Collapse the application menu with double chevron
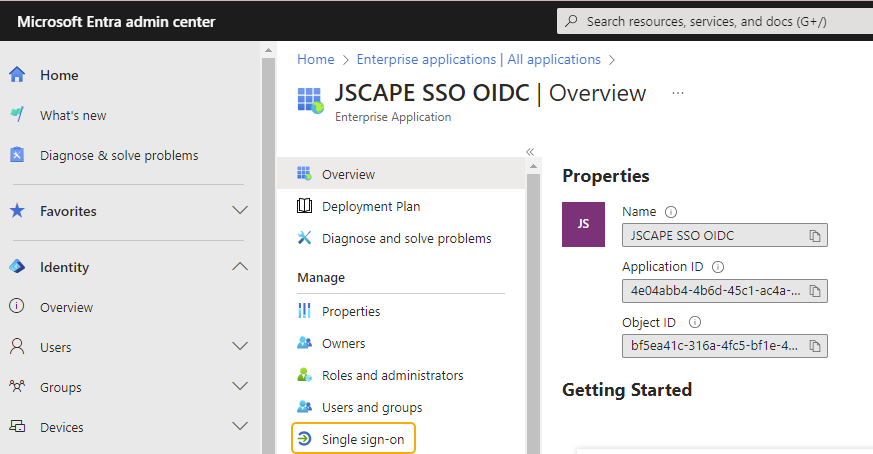The width and height of the screenshot is (873, 454). [530, 152]
